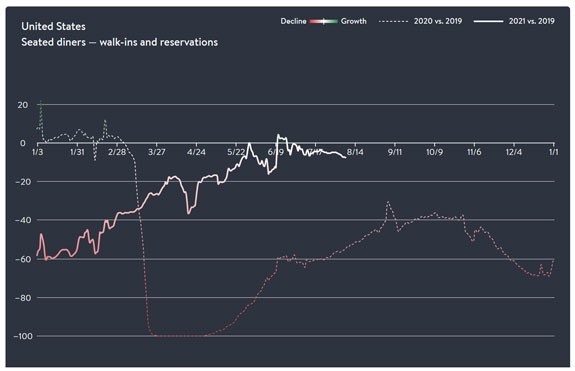Click the x-axis date 4/24

pos(196,152)
